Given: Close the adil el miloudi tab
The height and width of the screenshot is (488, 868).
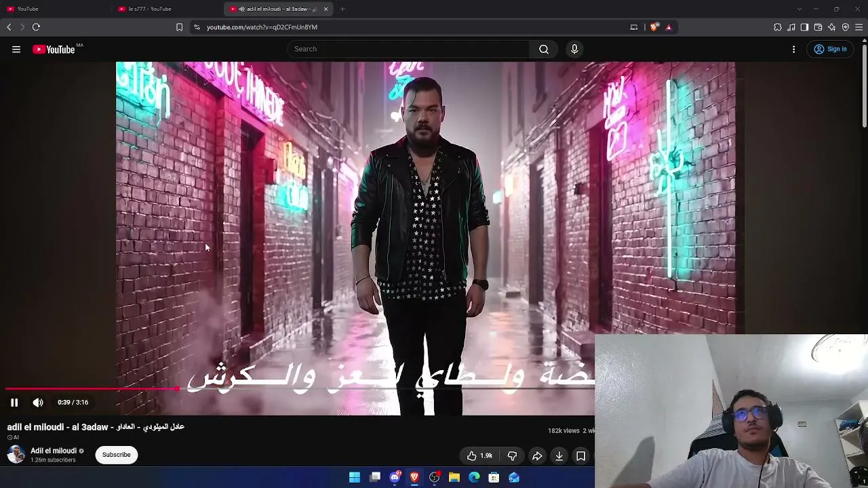Looking at the screenshot, I should coord(326,9).
